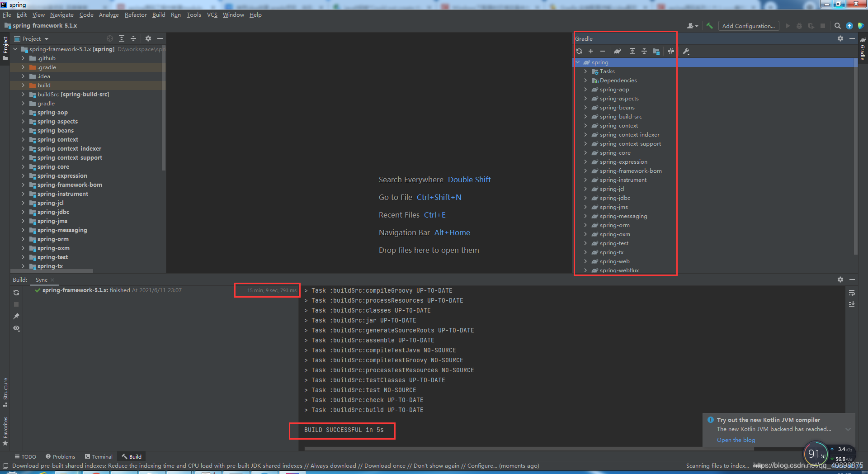
Task: Close the Sync tab
Action: 52,280
